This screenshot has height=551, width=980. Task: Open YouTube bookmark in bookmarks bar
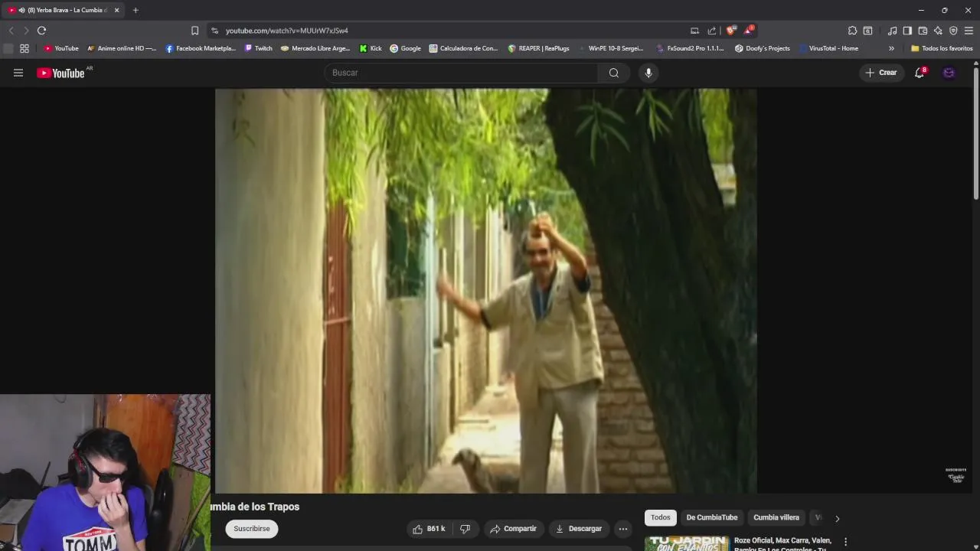(61, 48)
